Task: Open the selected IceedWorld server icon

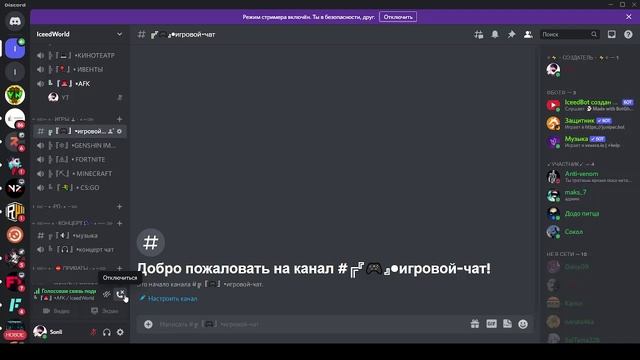Action: pos(15,49)
